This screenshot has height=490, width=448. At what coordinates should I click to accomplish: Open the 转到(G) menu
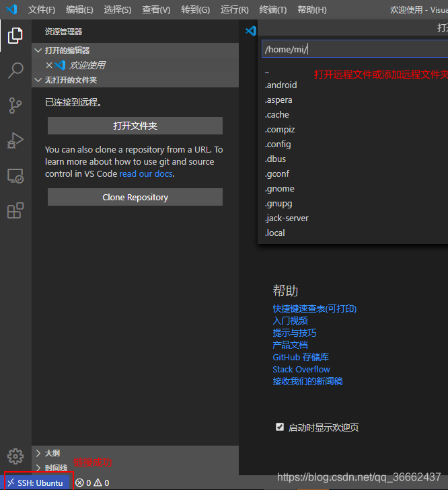coord(195,9)
